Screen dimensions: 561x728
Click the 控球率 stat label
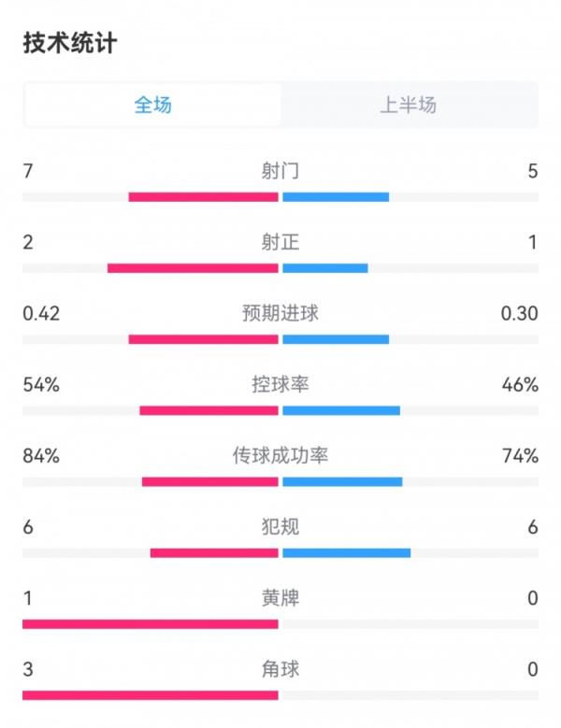tap(280, 384)
